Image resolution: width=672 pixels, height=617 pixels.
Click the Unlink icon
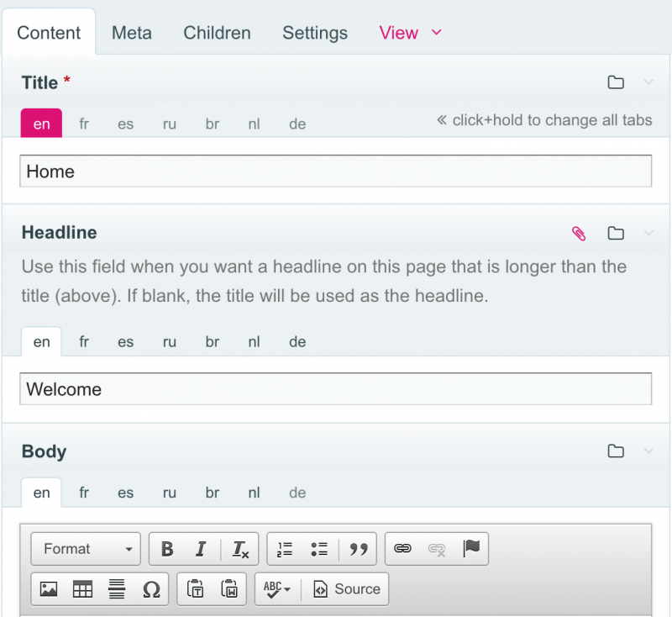click(437, 549)
